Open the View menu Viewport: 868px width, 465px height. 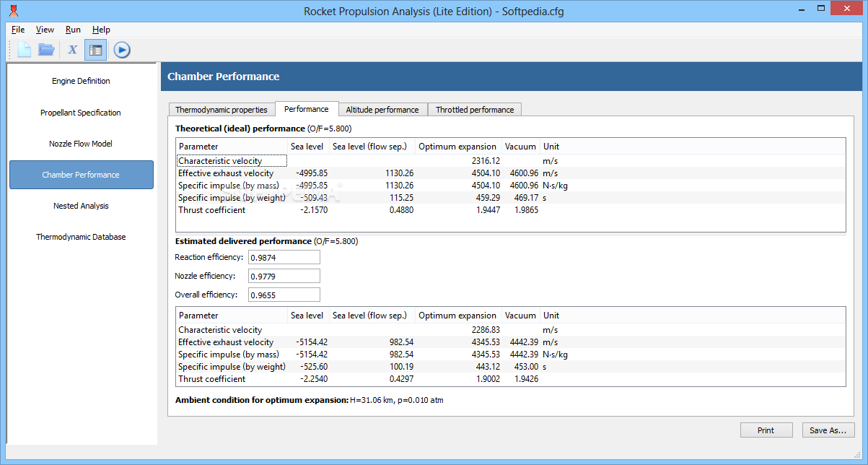click(45, 30)
